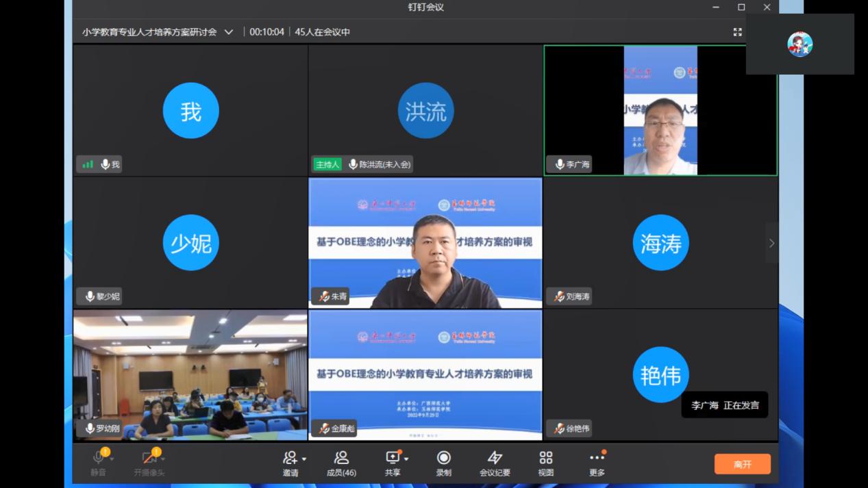This screenshot has width=868, height=488.
Task: Click the 罗幼刚 name text
Action: click(108, 428)
